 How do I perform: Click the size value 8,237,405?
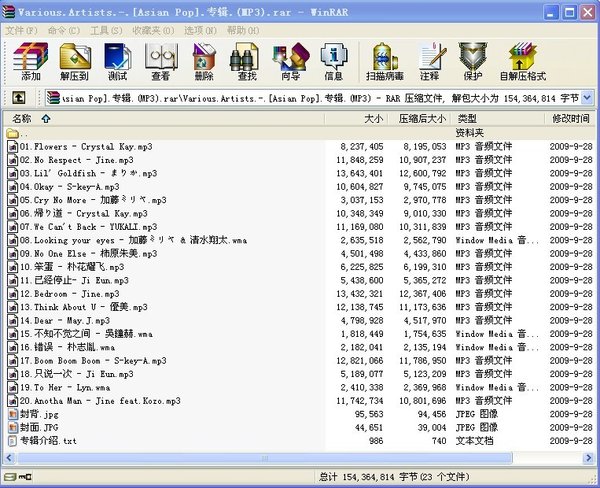pos(362,147)
